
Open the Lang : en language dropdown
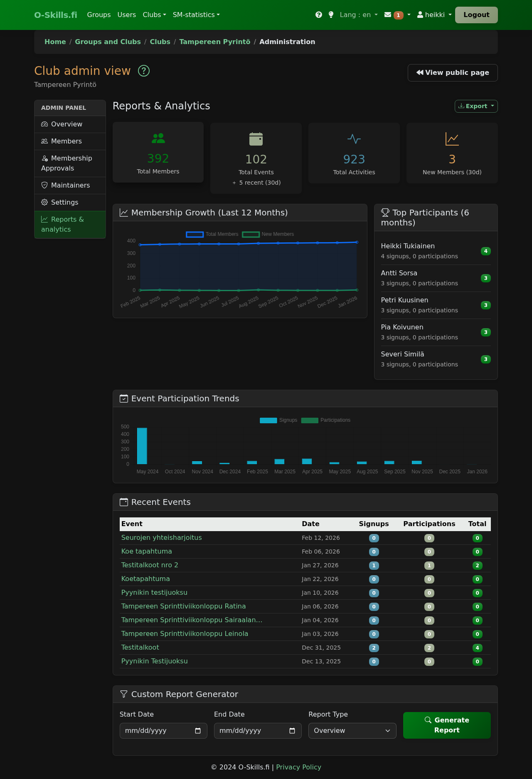tap(358, 15)
